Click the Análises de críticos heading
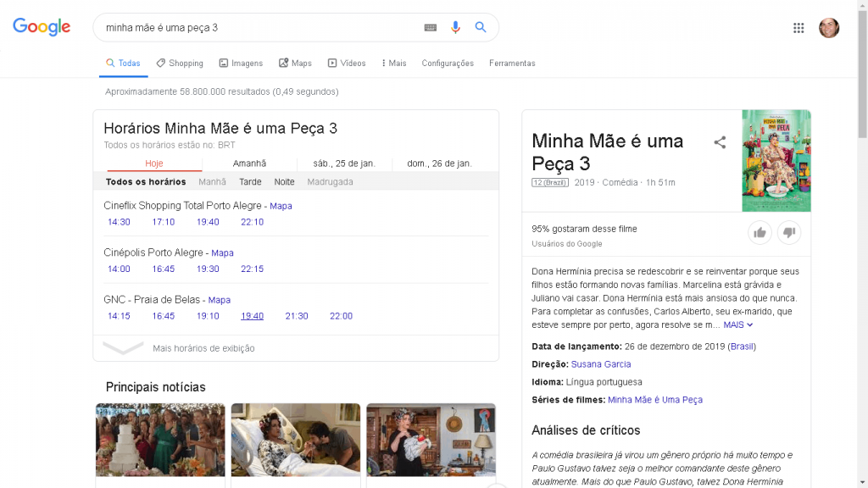Image resolution: width=868 pixels, height=488 pixels. tap(586, 430)
